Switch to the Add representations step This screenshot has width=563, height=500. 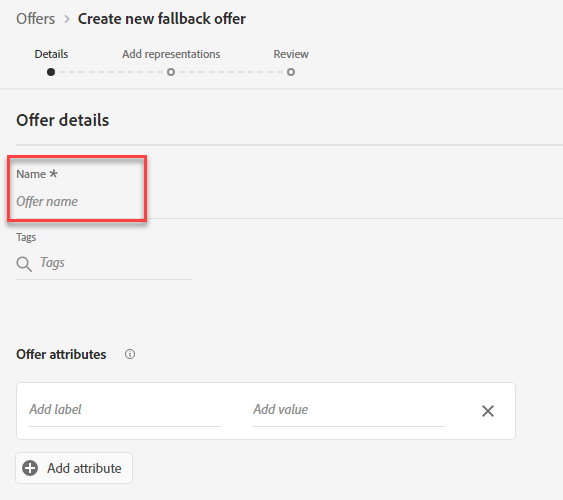point(171,54)
